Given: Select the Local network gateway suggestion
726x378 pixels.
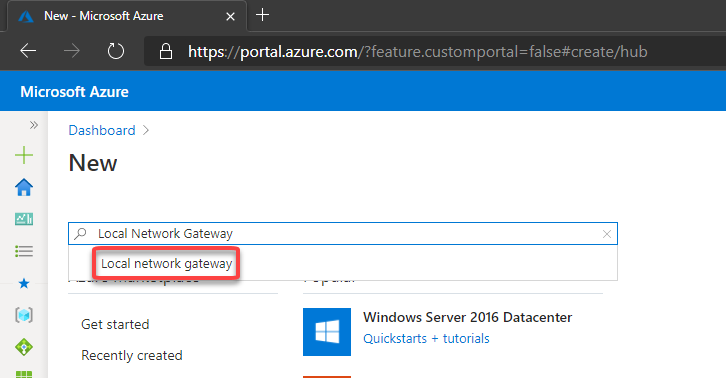Looking at the screenshot, I should click(166, 264).
